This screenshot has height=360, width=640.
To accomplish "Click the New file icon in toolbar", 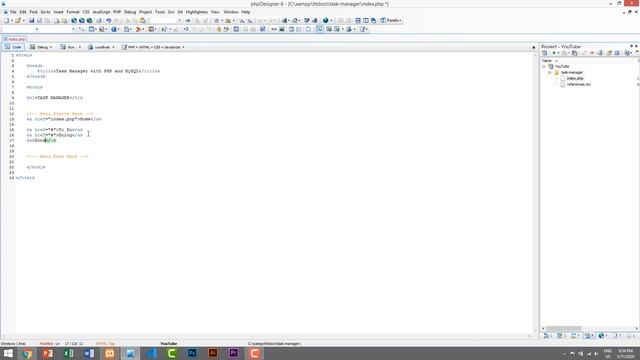I will [6, 20].
